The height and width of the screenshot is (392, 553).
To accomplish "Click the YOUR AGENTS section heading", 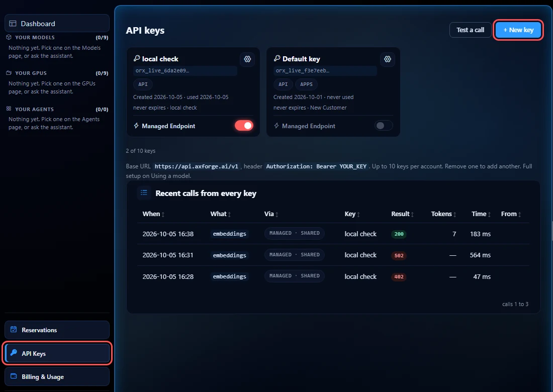I will [34, 109].
